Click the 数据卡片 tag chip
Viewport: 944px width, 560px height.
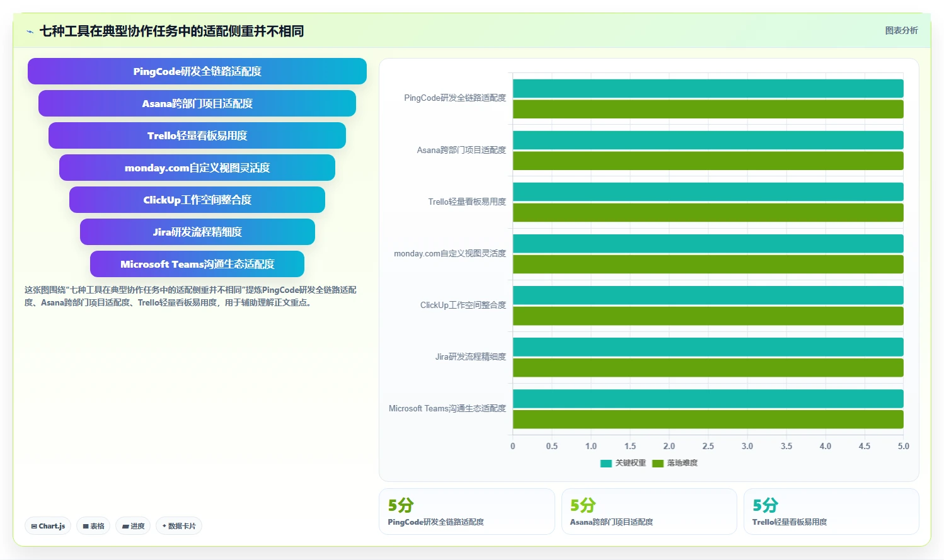coord(179,526)
